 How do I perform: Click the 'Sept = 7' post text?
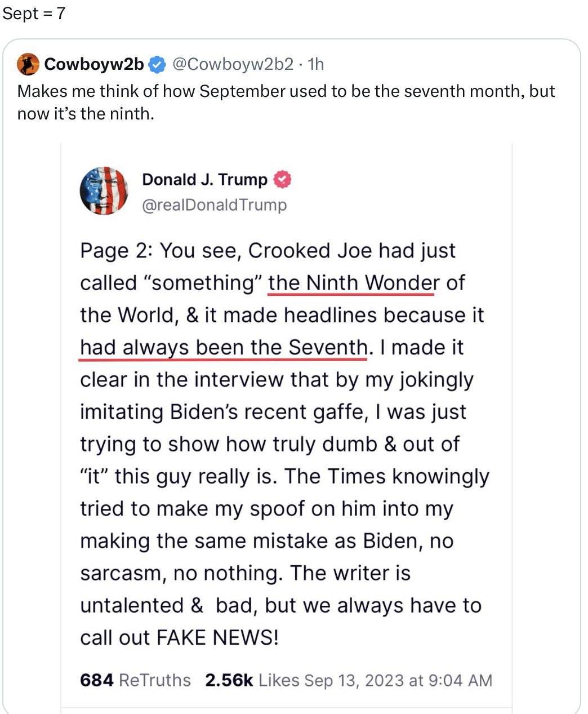coord(34,13)
